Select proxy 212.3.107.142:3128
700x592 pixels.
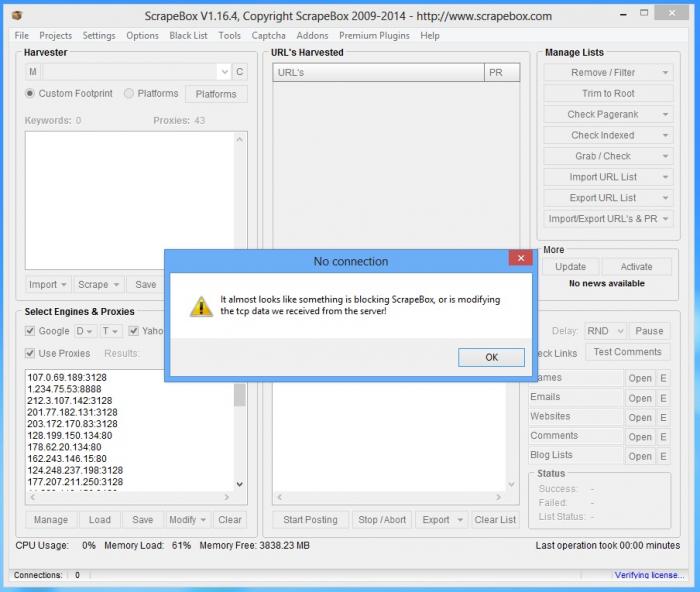click(70, 400)
